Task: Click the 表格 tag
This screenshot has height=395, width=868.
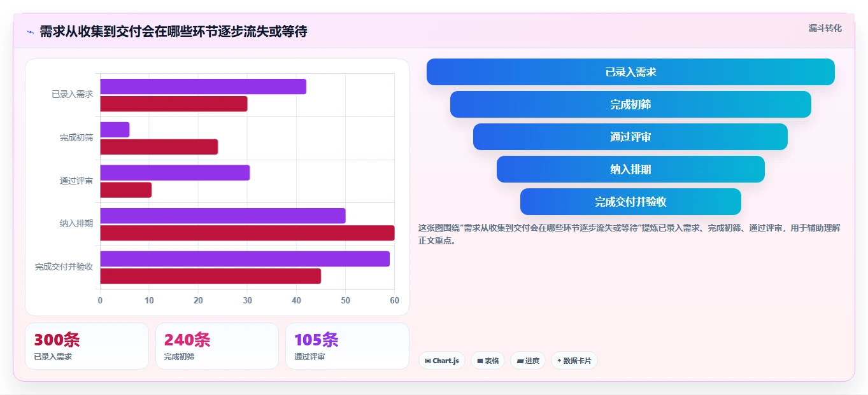Action: coord(488,361)
